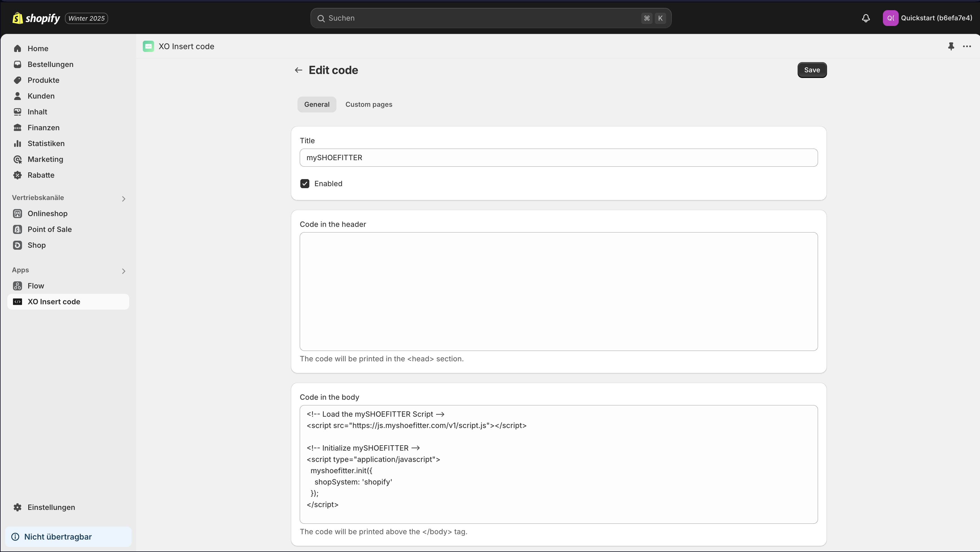Open Statistiken in the sidebar

[x=68, y=144]
